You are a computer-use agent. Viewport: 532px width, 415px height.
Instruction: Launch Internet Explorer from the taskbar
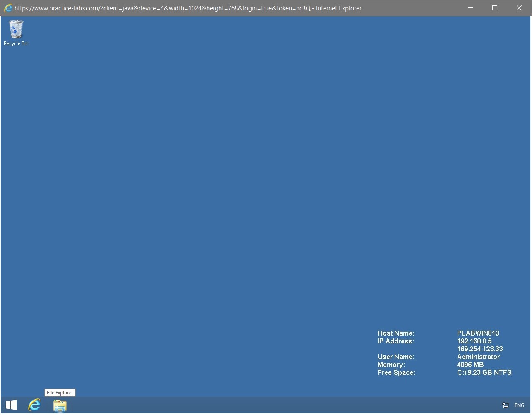[x=34, y=405]
